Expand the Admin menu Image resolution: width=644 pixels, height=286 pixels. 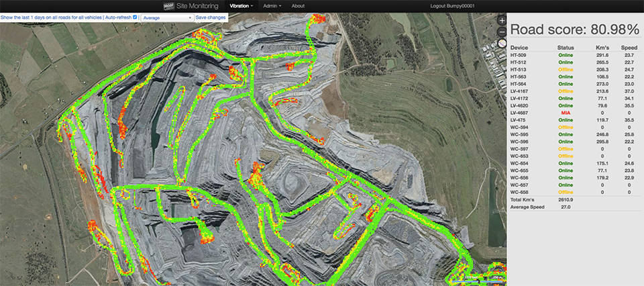[x=272, y=6]
